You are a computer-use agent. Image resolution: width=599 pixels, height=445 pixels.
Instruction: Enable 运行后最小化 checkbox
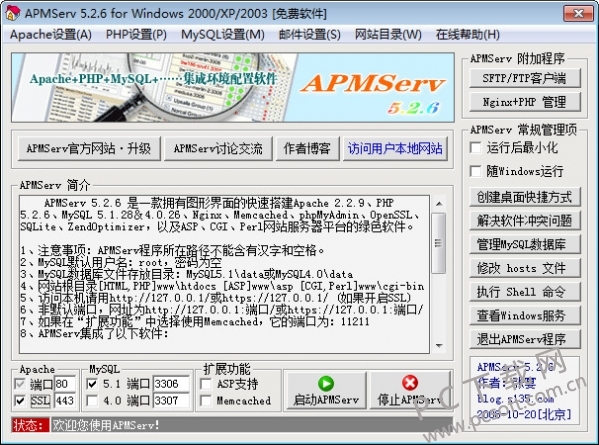click(x=476, y=147)
